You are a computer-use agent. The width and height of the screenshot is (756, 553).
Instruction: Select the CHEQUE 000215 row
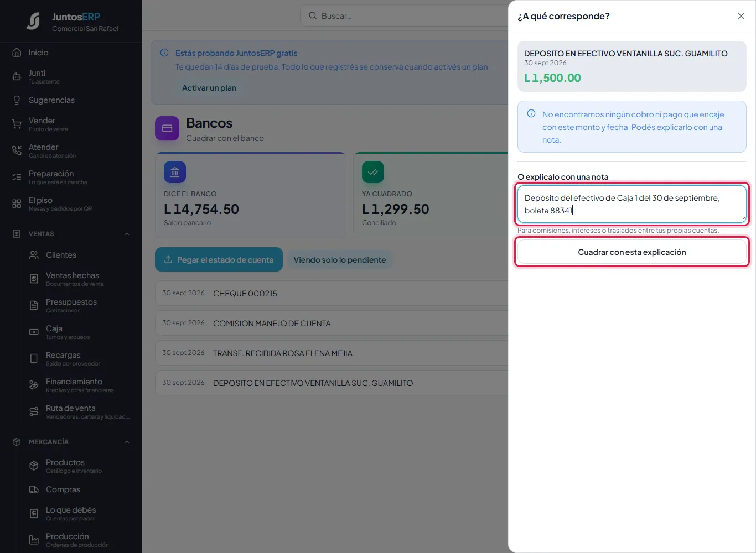332,293
